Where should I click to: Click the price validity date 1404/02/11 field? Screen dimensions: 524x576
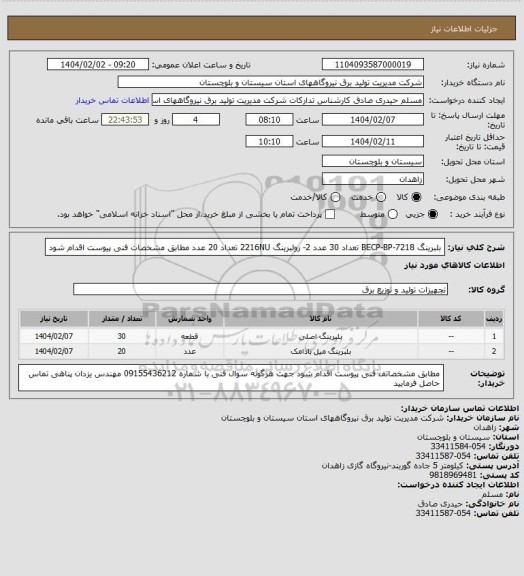point(373,141)
